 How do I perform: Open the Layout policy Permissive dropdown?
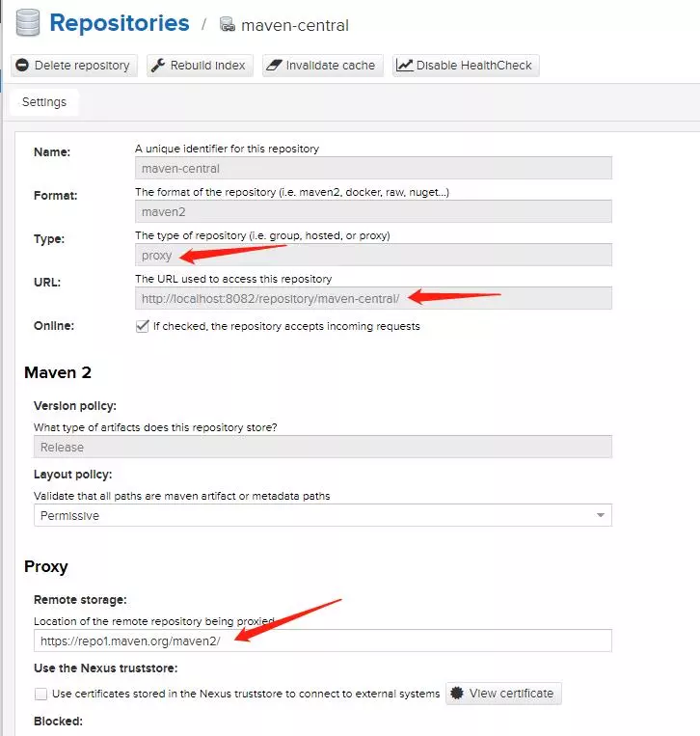point(323,515)
